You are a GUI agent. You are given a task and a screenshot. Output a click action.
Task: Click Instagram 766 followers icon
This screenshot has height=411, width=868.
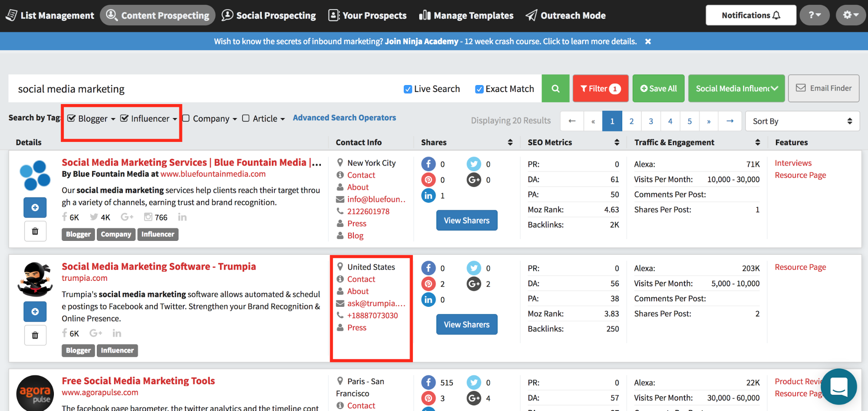coord(148,217)
